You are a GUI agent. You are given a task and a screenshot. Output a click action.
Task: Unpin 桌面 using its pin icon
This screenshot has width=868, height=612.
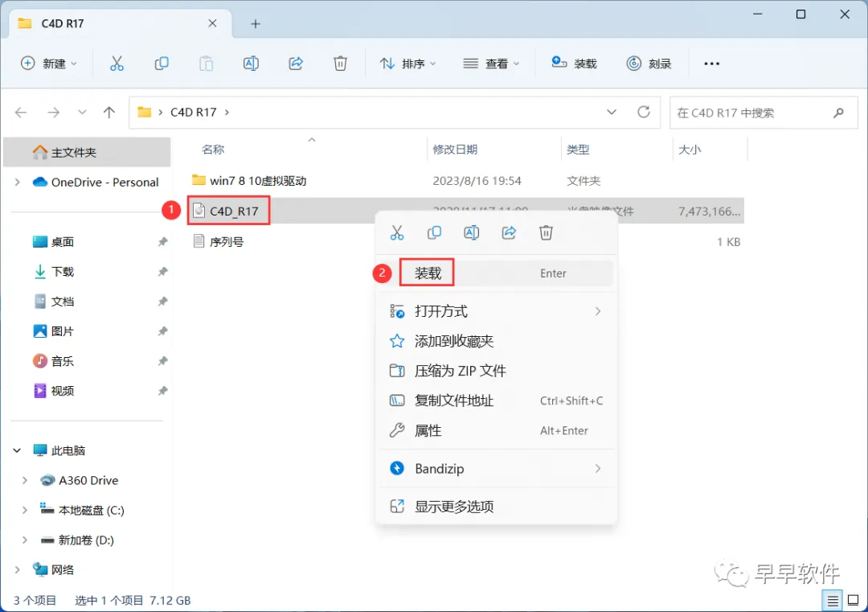[x=162, y=242]
